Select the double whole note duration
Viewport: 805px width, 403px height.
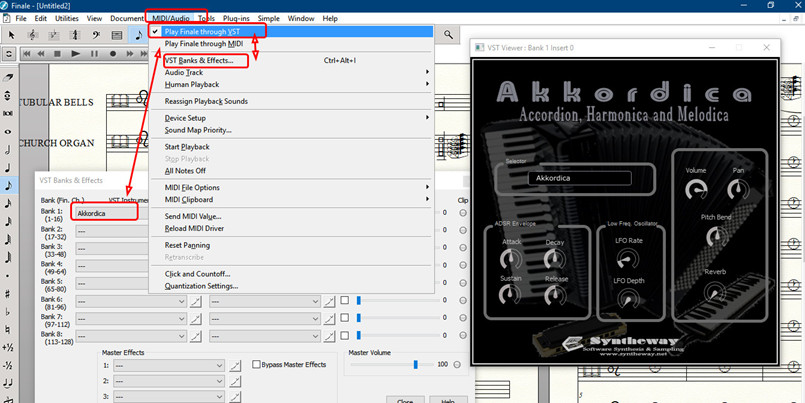[x=8, y=113]
